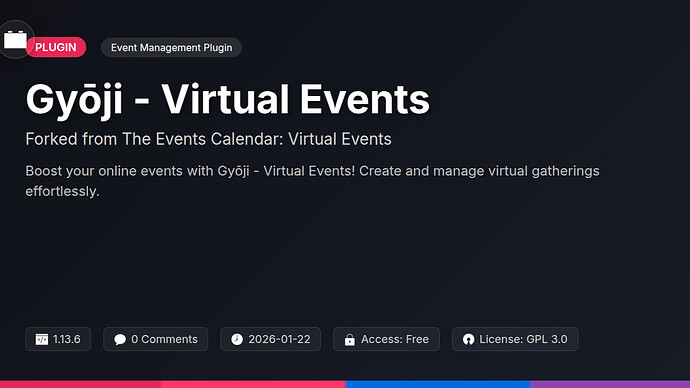Screen dimensions: 690x388
Task: Click the Gyōji - Virtual Events title
Action: click(228, 100)
